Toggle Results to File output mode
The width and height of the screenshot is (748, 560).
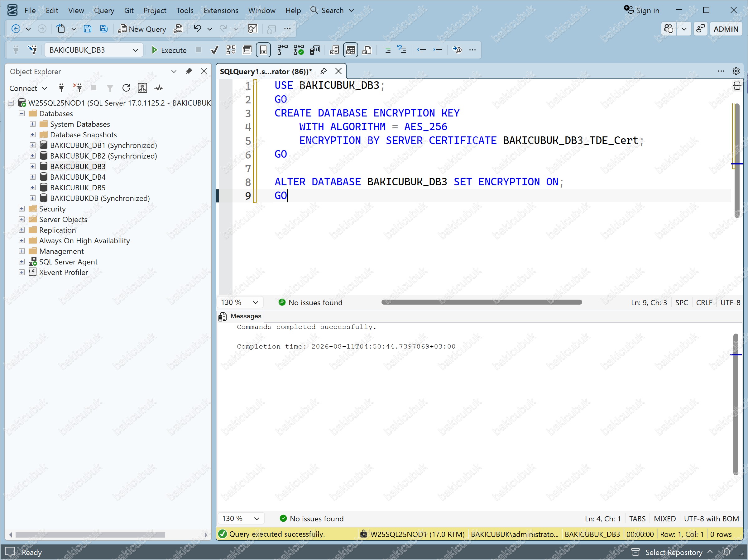tap(367, 50)
